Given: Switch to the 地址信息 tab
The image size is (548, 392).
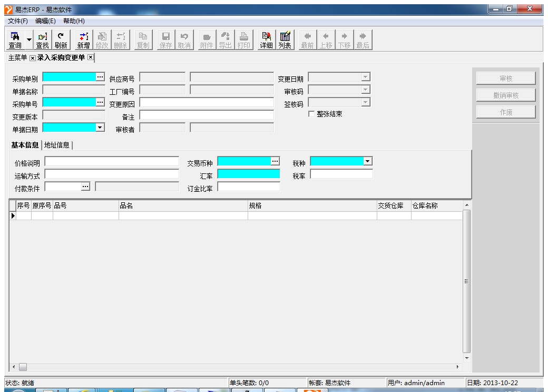Looking at the screenshot, I should [57, 145].
